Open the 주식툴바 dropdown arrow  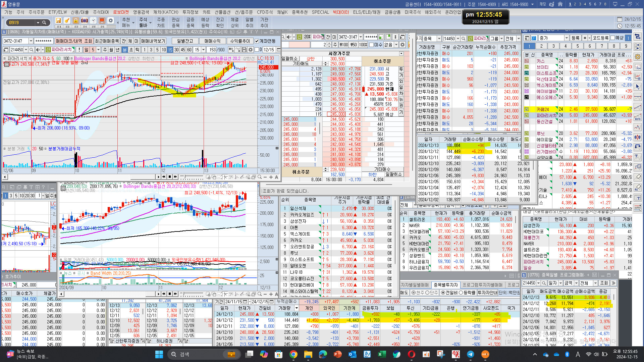tap(151, 23)
